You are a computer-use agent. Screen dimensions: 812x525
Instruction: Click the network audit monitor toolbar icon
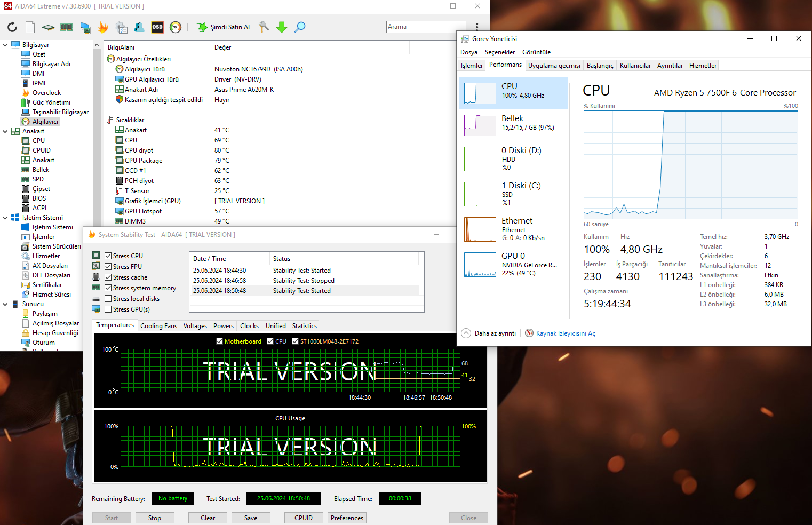click(85, 27)
